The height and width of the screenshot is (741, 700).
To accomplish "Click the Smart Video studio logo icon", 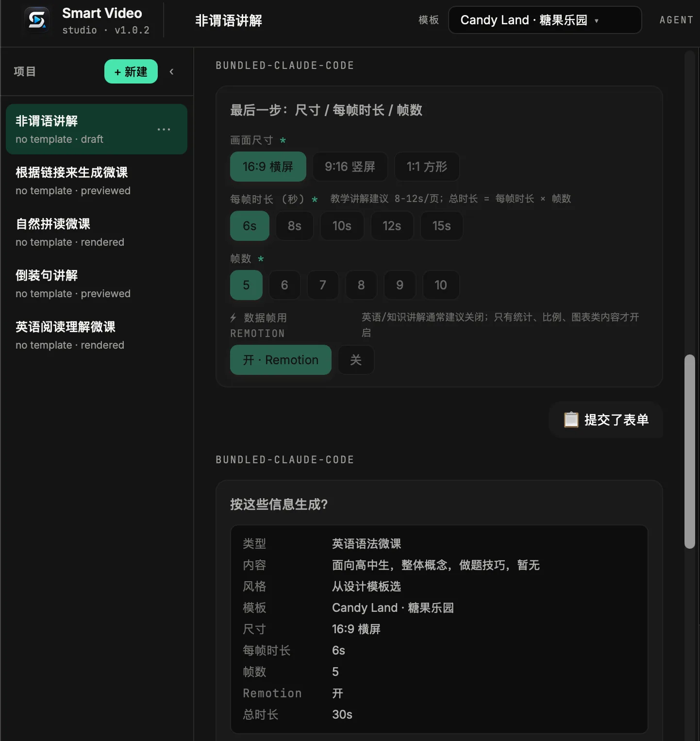I will coord(37,20).
